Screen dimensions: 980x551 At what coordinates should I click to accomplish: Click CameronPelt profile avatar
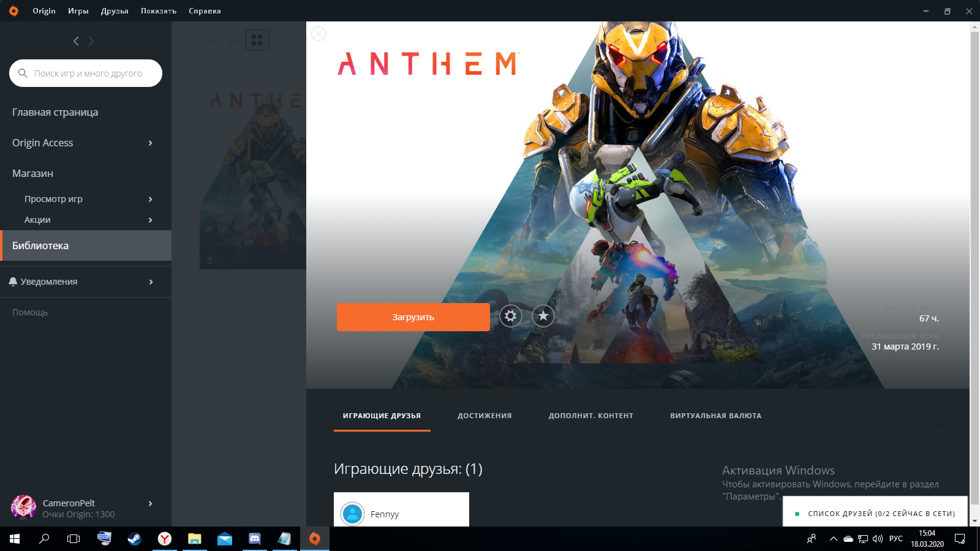click(23, 508)
